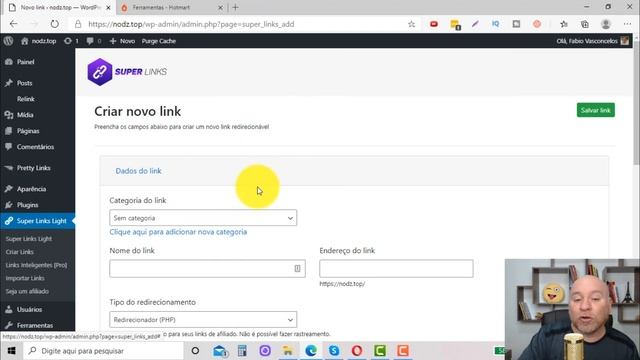The height and width of the screenshot is (360, 640).
Task: Open a new browser tab
Action: pos(236,7)
